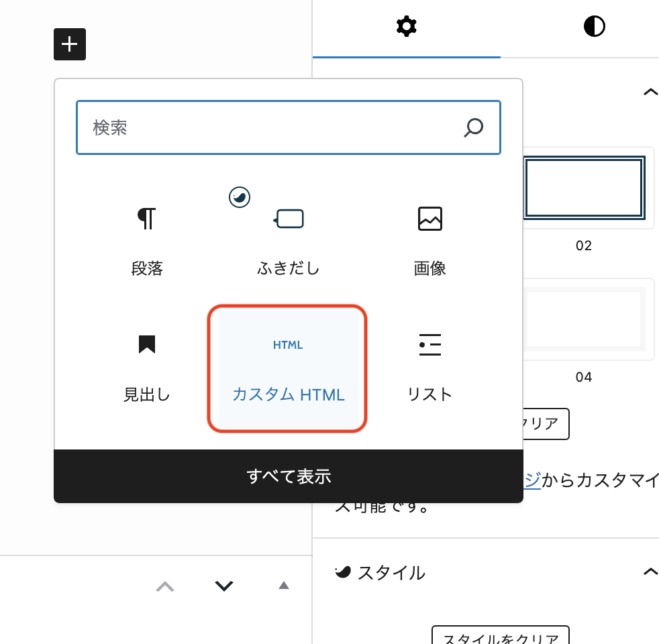This screenshot has height=644, width=659.
Task: Insert the カスタム HTML block
Action: (289, 368)
